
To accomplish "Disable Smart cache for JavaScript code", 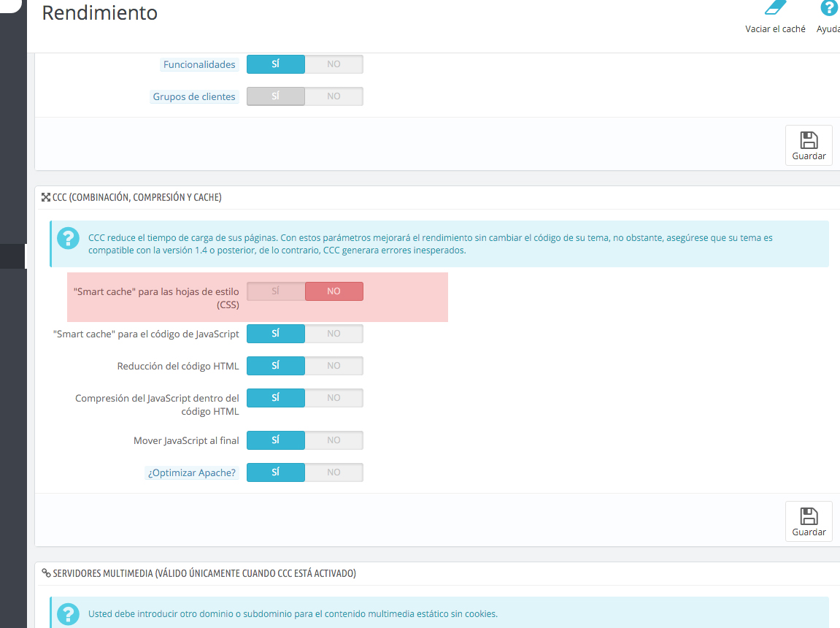I will click(x=334, y=334).
